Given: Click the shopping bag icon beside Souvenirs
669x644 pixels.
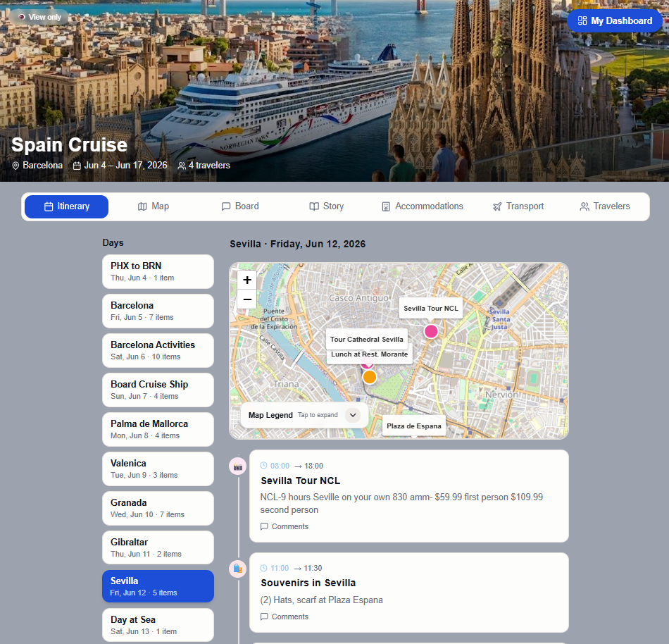Looking at the screenshot, I should [x=237, y=569].
